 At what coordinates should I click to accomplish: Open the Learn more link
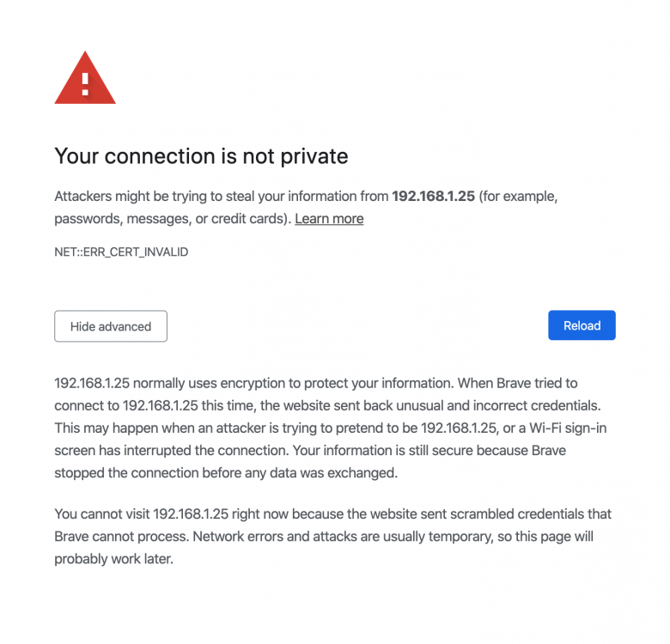coord(329,219)
